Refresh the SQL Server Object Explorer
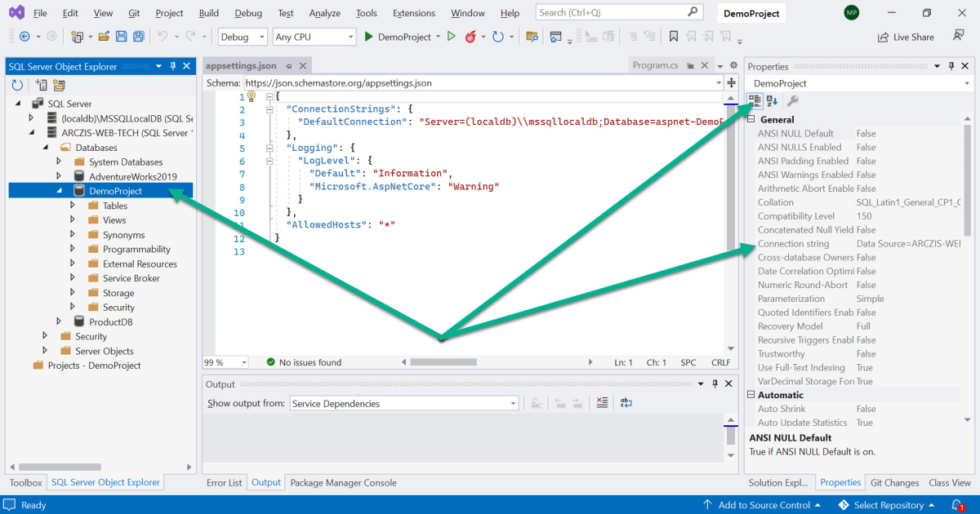This screenshot has width=980, height=514. (x=17, y=85)
